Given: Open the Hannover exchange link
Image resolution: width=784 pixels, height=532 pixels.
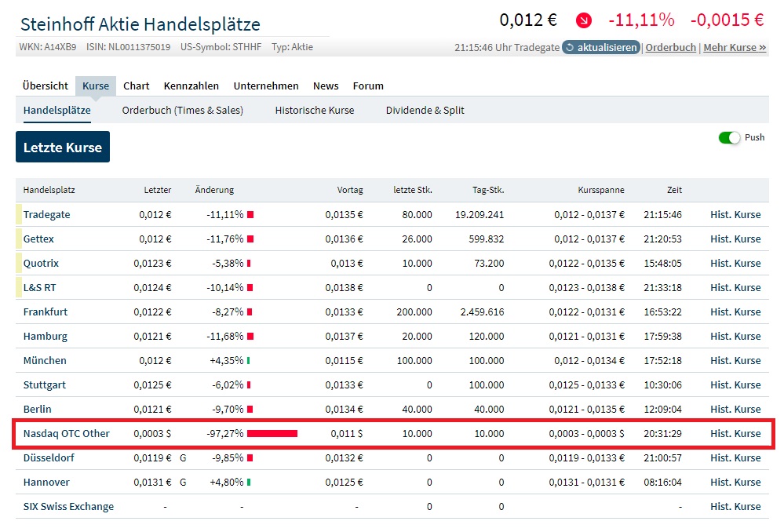Looking at the screenshot, I should (x=46, y=483).
